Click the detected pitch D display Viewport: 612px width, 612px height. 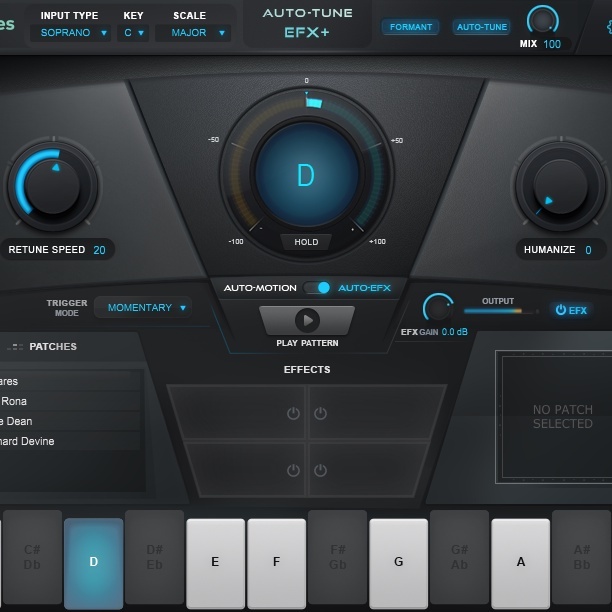(306, 175)
